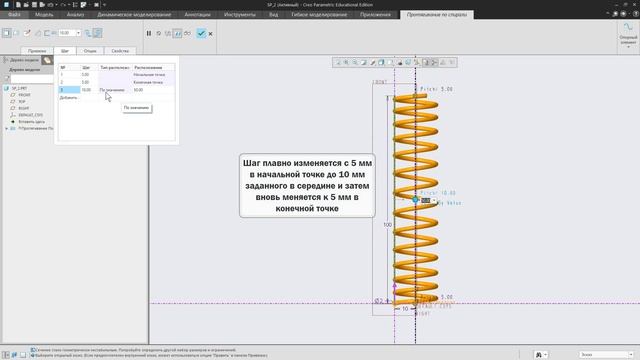Open the Аннотации ribbon tab
This screenshot has width=640, height=360.
198,15
